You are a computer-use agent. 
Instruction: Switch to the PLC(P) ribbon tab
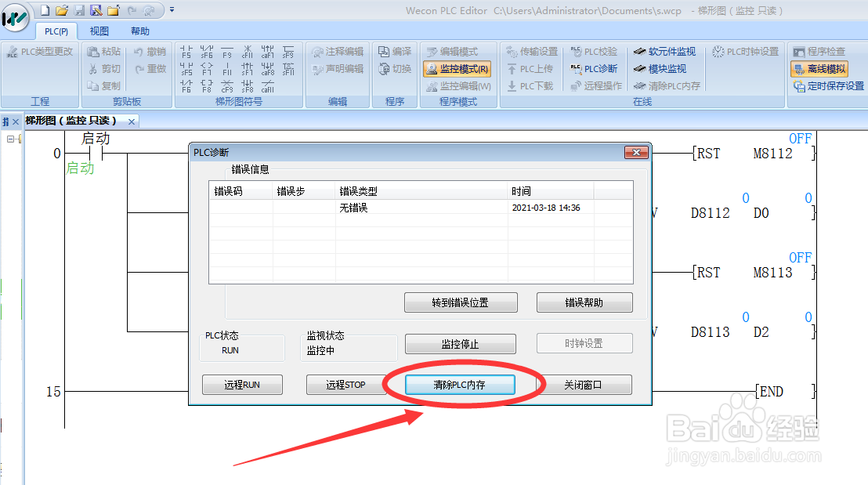pos(56,31)
